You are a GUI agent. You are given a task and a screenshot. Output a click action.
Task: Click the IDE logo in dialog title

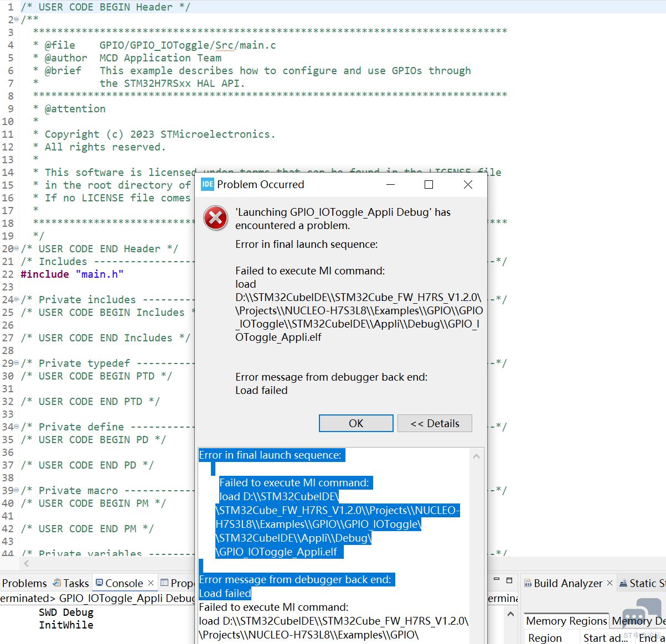(208, 184)
